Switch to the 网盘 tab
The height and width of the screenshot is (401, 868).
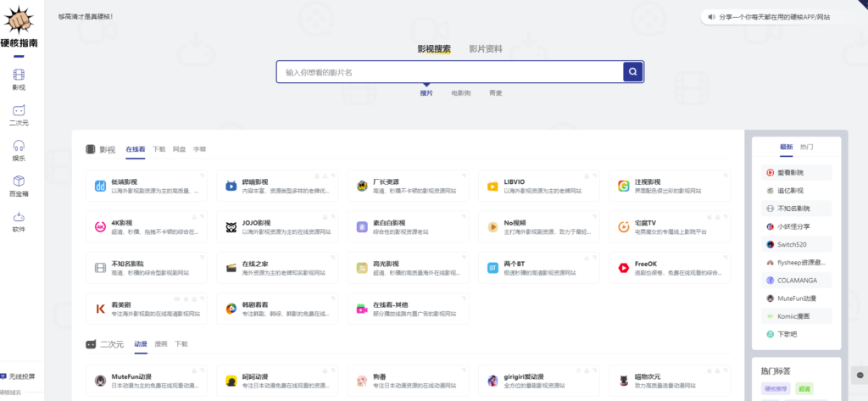click(x=180, y=149)
